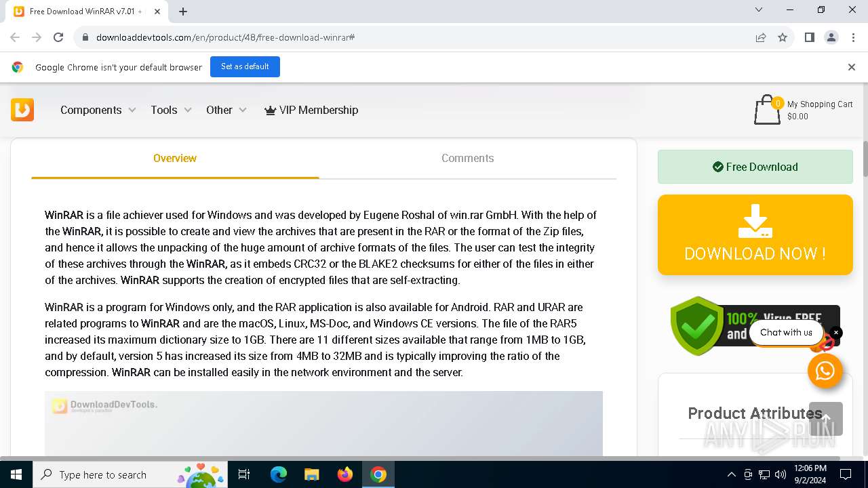Open the Chrome profile avatar
This screenshot has height=488, width=868.
831,37
